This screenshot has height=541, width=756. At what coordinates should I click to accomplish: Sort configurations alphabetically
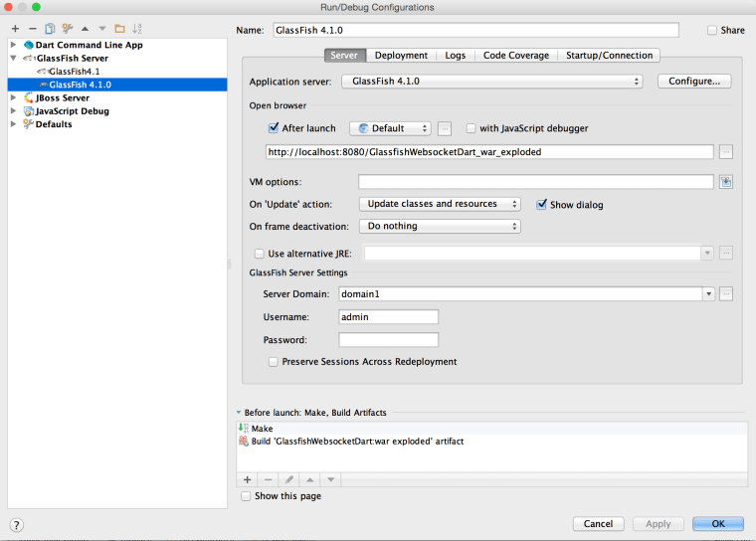[136, 29]
